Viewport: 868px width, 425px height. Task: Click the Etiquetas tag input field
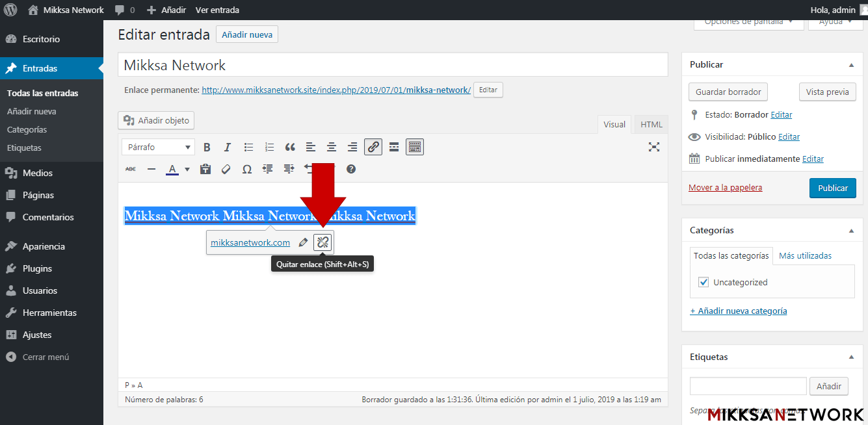tap(748, 386)
